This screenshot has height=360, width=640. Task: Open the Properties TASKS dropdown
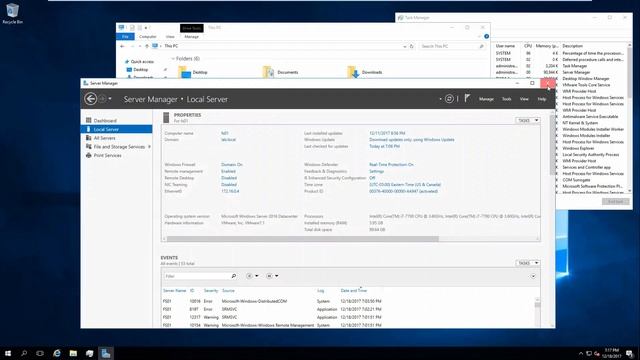pyautogui.click(x=528, y=120)
